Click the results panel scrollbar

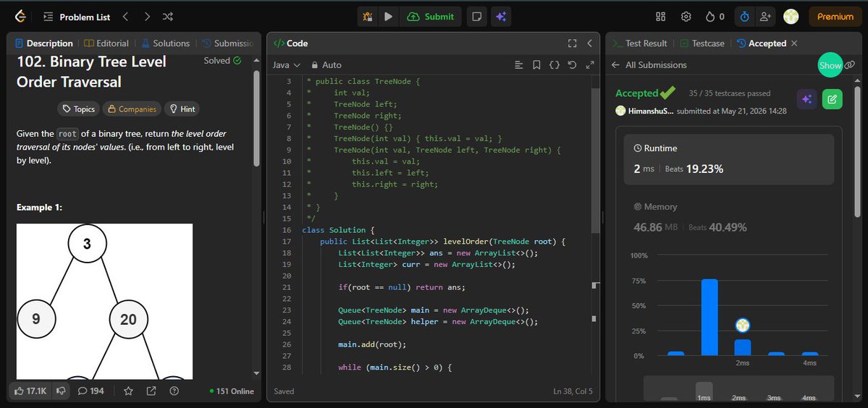pyautogui.click(x=857, y=150)
